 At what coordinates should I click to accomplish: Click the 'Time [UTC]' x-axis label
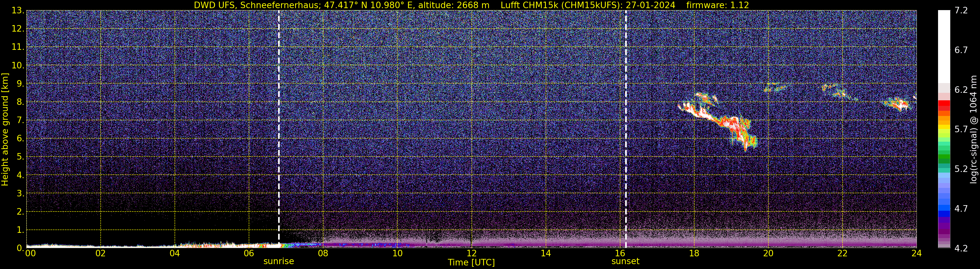coord(471,262)
